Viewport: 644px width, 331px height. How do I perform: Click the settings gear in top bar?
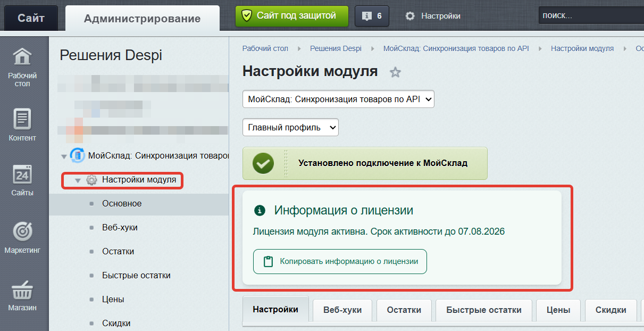click(x=410, y=16)
